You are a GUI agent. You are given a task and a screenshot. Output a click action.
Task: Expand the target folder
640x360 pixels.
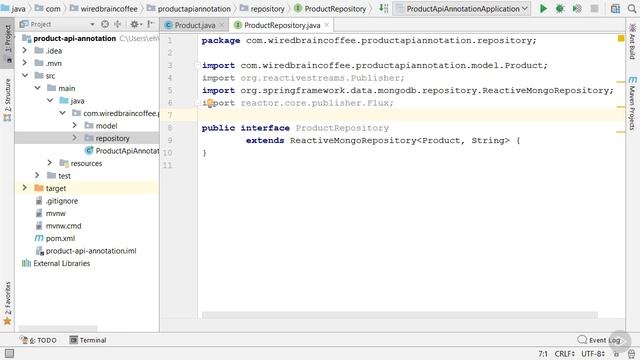click(x=24, y=188)
